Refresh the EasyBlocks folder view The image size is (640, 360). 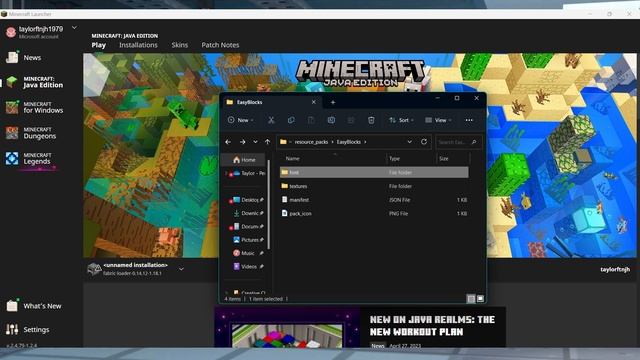coord(424,142)
